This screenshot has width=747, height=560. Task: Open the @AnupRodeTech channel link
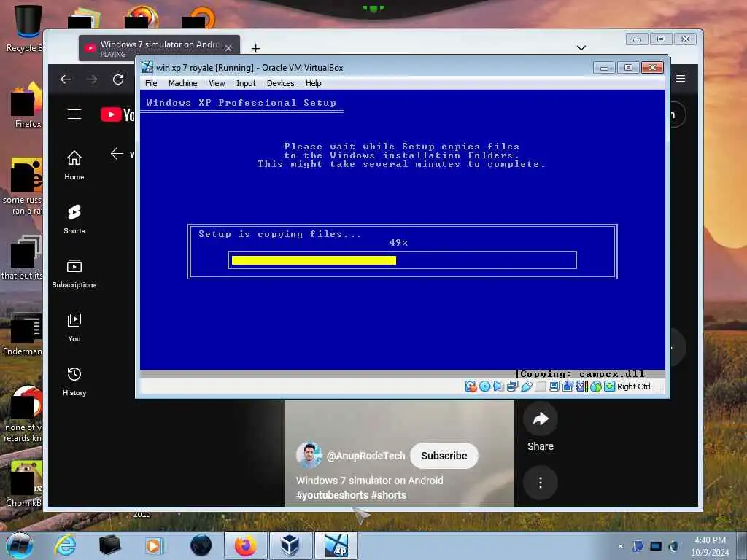(366, 456)
